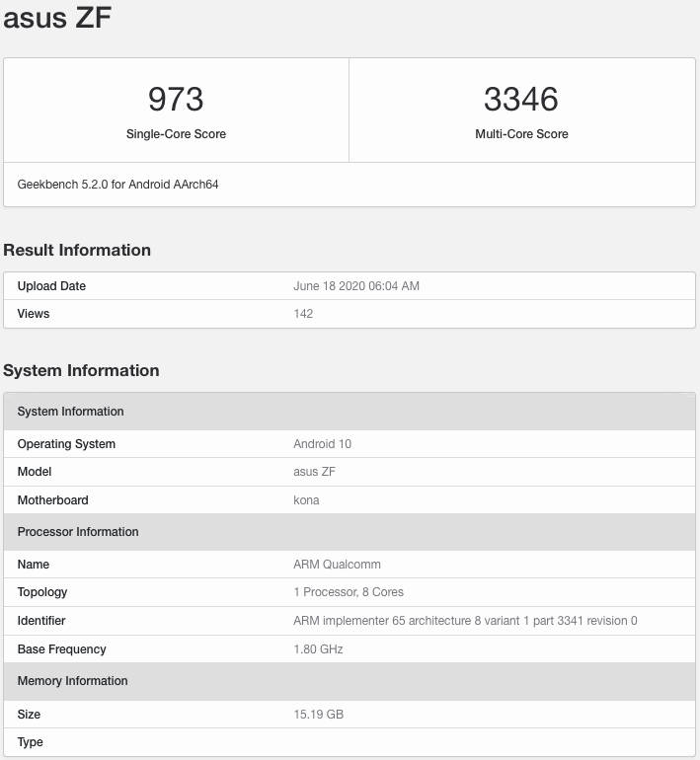Select the single-core score 973

pyautogui.click(x=176, y=99)
